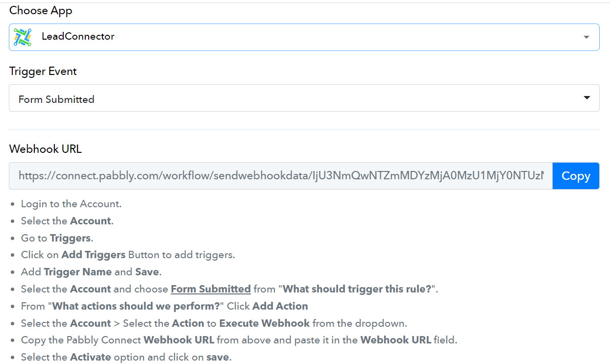
Task: Click 'Go to Triggers.' instruction
Action: click(57, 238)
